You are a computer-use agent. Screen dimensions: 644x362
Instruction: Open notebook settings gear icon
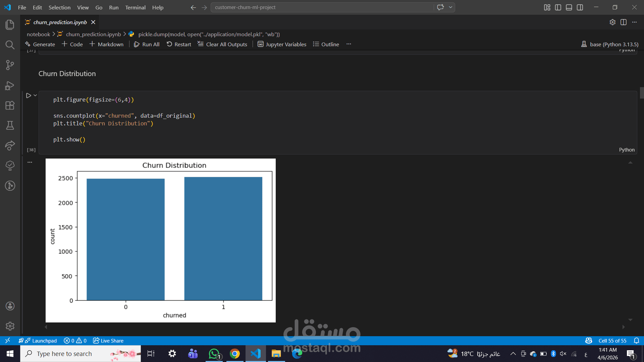click(x=612, y=22)
